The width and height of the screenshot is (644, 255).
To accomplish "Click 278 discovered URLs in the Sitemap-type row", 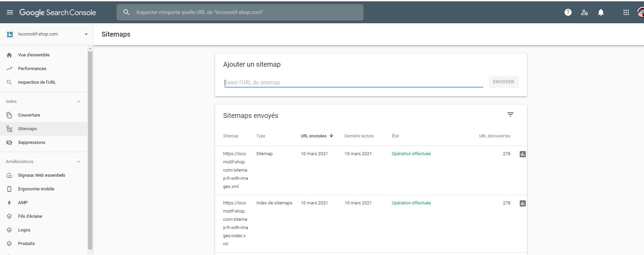I will point(507,154).
